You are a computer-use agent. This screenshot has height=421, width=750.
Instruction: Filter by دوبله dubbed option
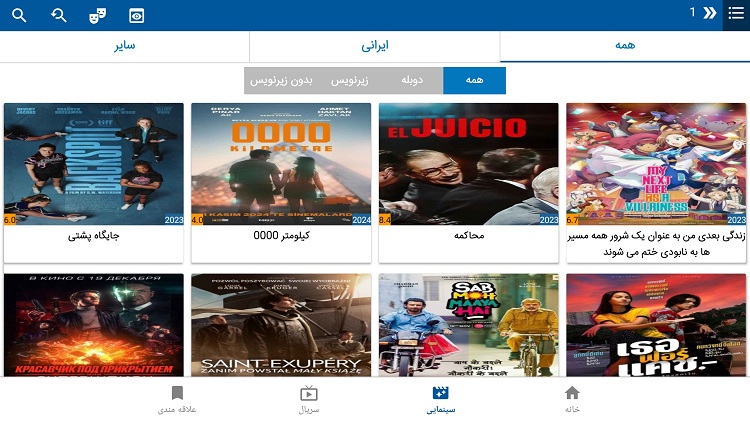(x=412, y=80)
